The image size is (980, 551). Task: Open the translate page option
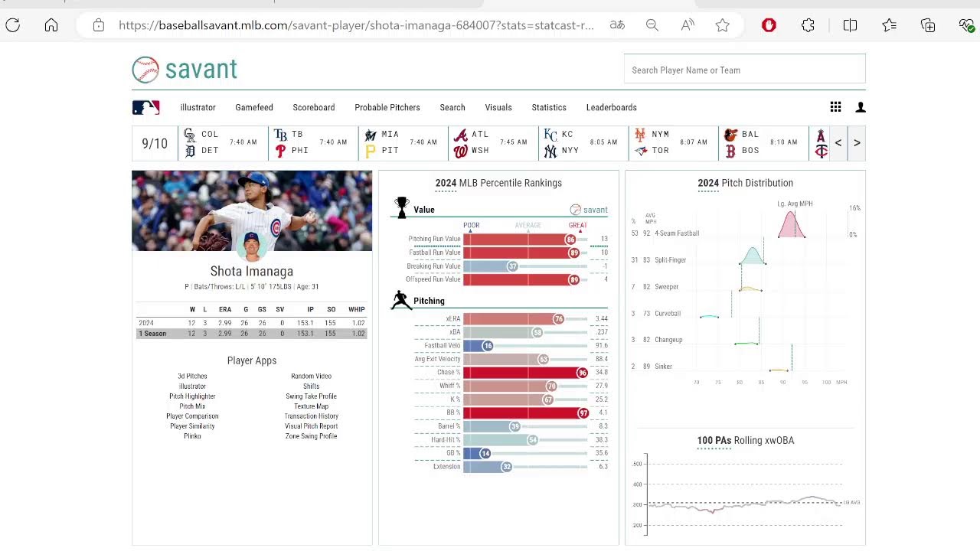tap(617, 25)
